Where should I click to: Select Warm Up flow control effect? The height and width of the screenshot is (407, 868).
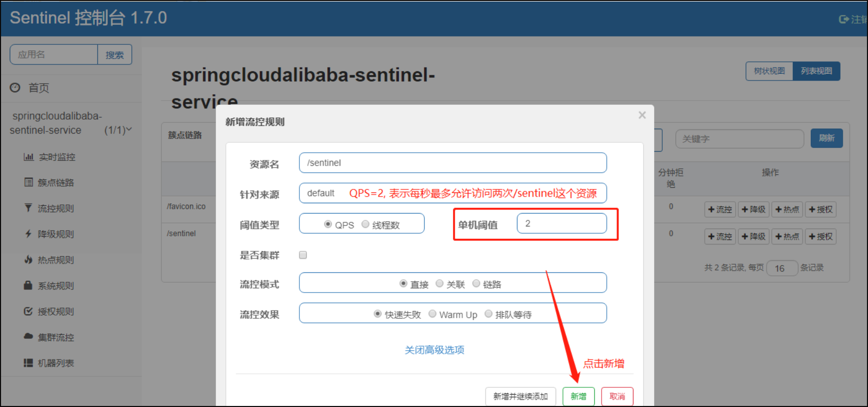pyautogui.click(x=432, y=314)
